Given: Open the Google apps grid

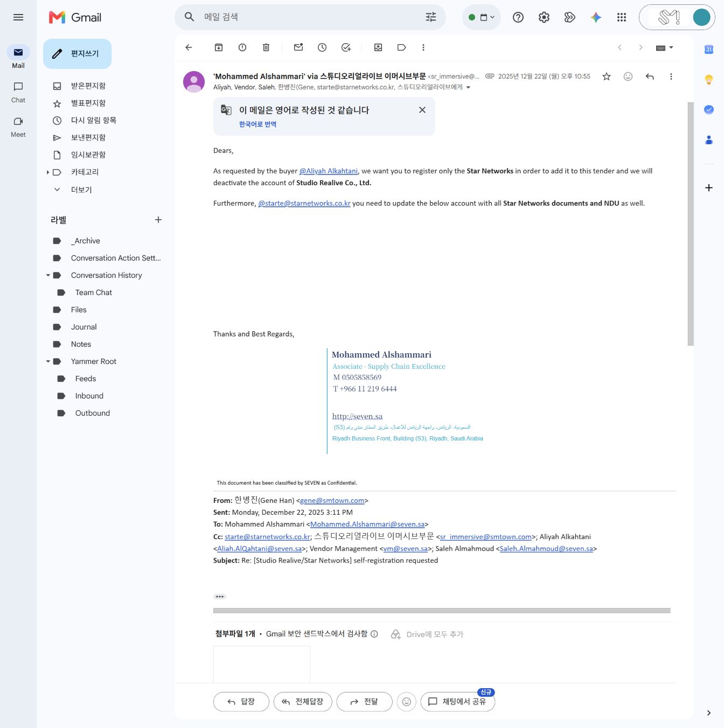Looking at the screenshot, I should [x=622, y=17].
